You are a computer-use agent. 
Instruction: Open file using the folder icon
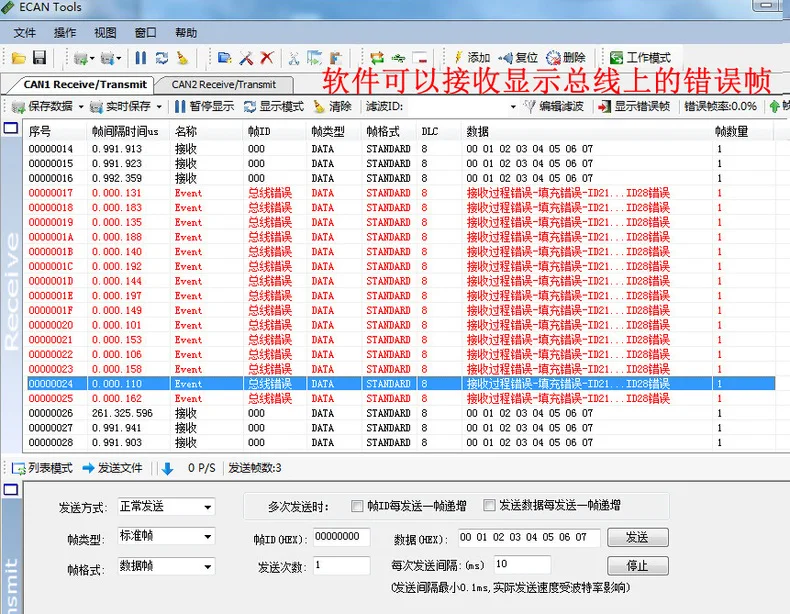coord(19,58)
